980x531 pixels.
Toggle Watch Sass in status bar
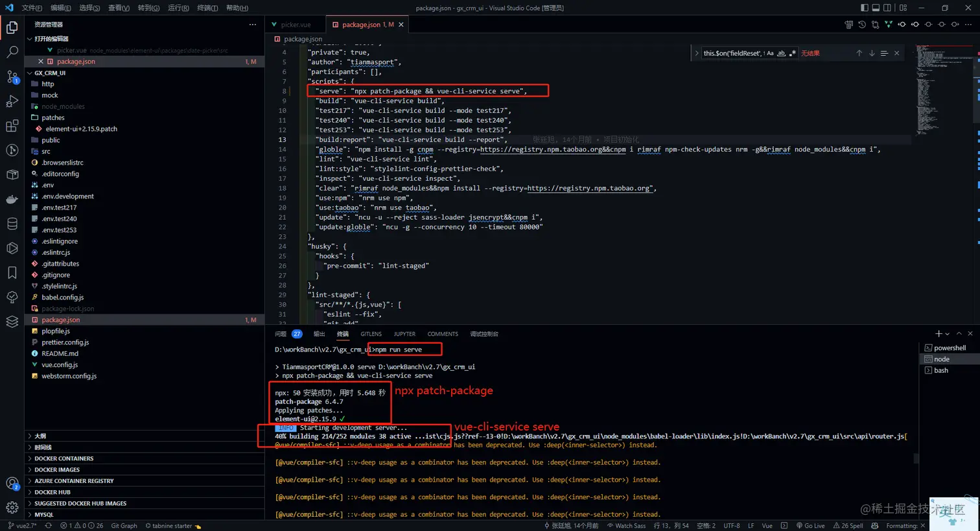click(x=626, y=526)
